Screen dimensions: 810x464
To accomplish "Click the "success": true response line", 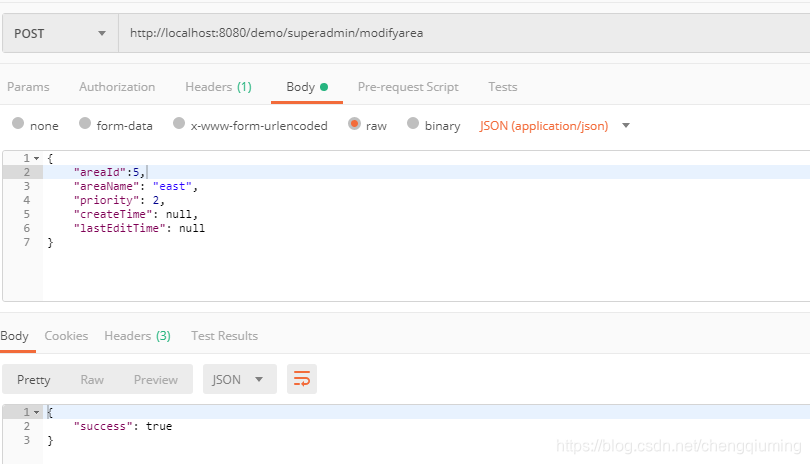I will 122,426.
